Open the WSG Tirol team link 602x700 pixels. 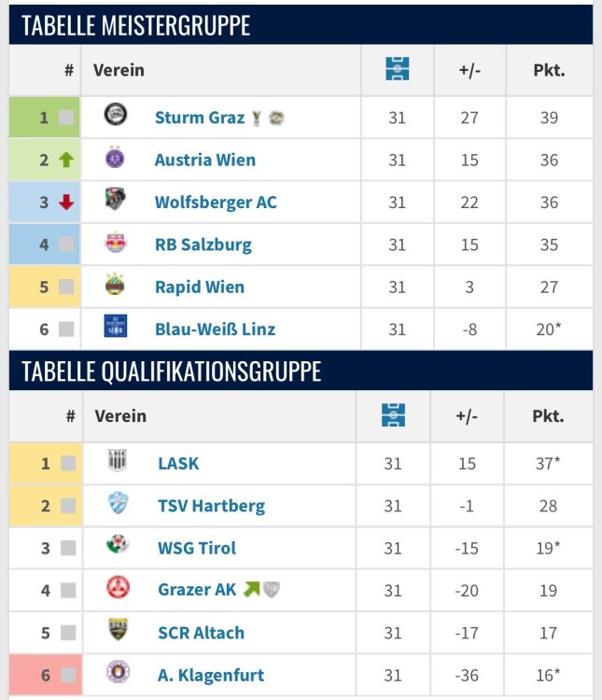click(x=197, y=548)
